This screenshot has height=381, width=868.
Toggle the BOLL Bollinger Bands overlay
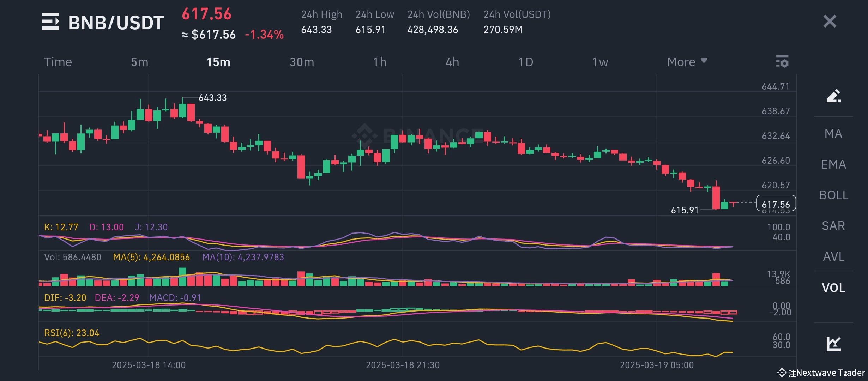tap(833, 195)
